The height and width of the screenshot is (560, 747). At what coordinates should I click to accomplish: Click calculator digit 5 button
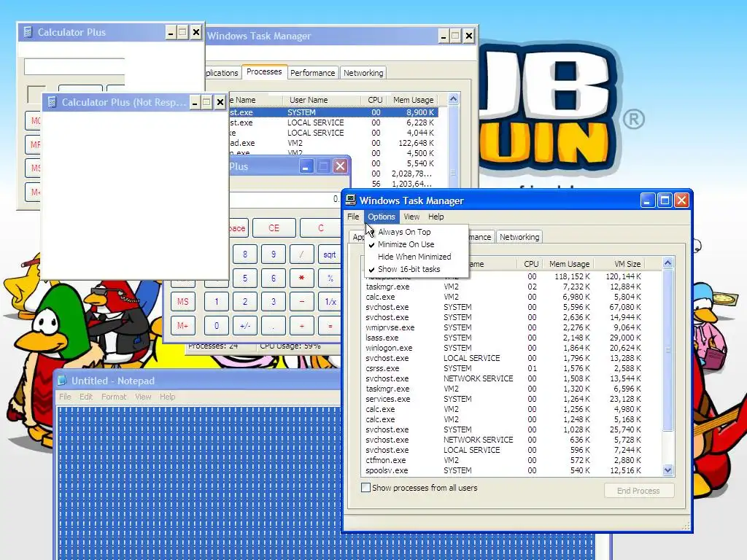click(245, 278)
